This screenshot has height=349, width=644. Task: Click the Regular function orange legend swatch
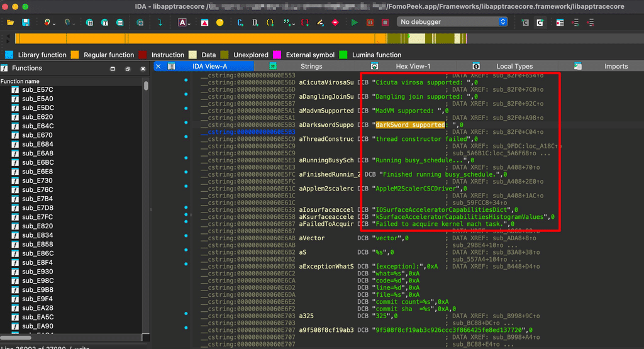click(75, 55)
